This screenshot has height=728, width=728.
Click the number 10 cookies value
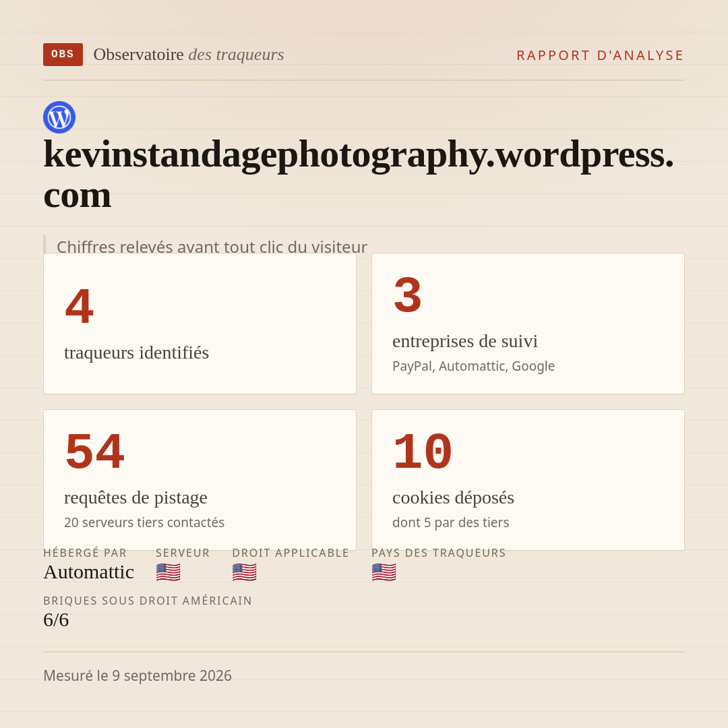click(423, 451)
